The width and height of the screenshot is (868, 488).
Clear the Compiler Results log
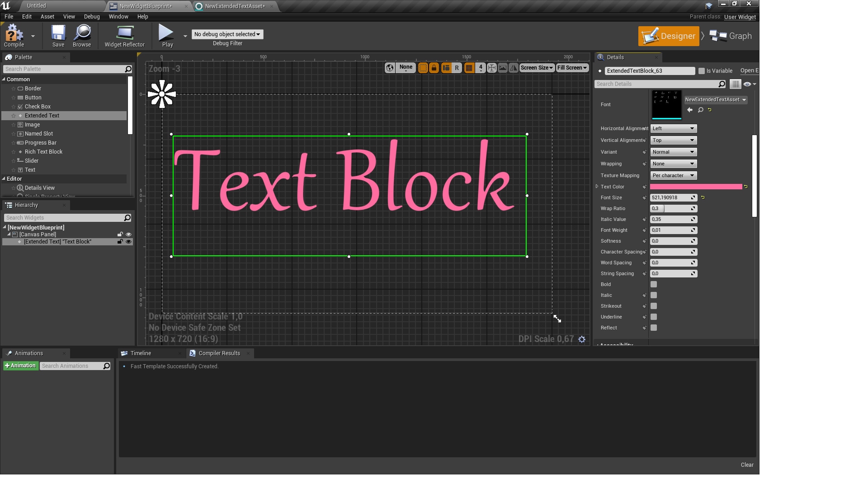click(x=747, y=465)
